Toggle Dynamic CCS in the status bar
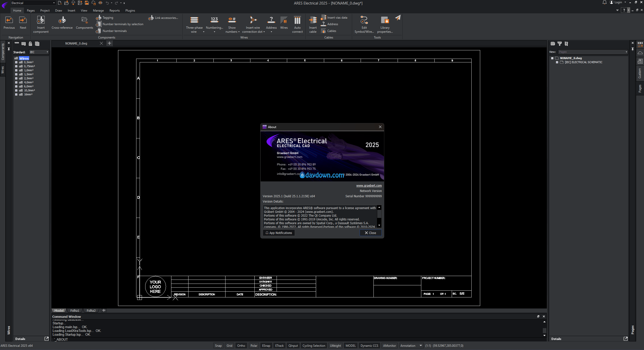This screenshot has height=350, width=644. (x=369, y=346)
